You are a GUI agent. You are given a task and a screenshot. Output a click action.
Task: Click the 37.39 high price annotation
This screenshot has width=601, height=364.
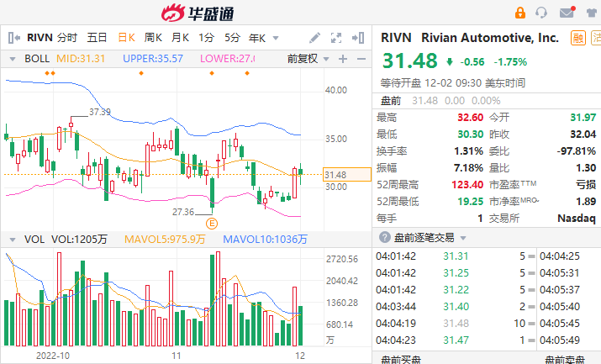(x=100, y=112)
